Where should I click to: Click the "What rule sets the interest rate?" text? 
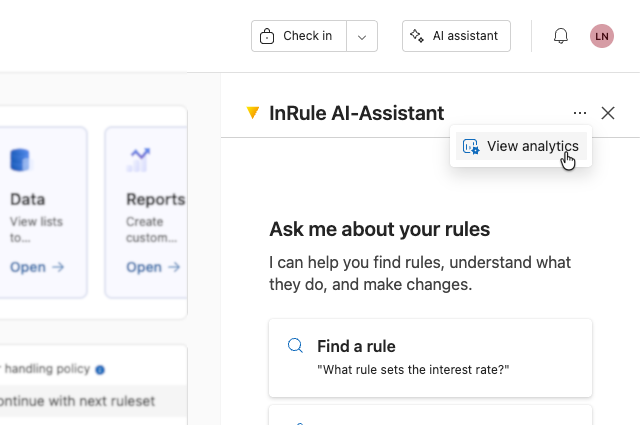click(x=413, y=369)
